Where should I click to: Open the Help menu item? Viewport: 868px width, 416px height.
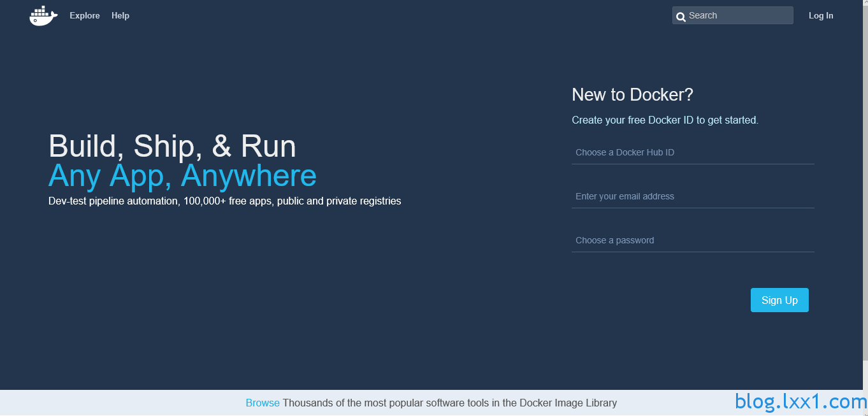click(120, 15)
